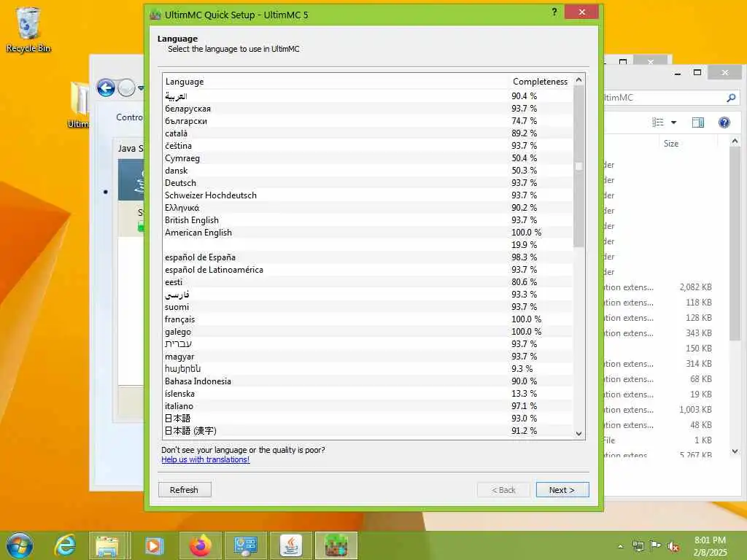Select the čeština language row

[x=368, y=146]
